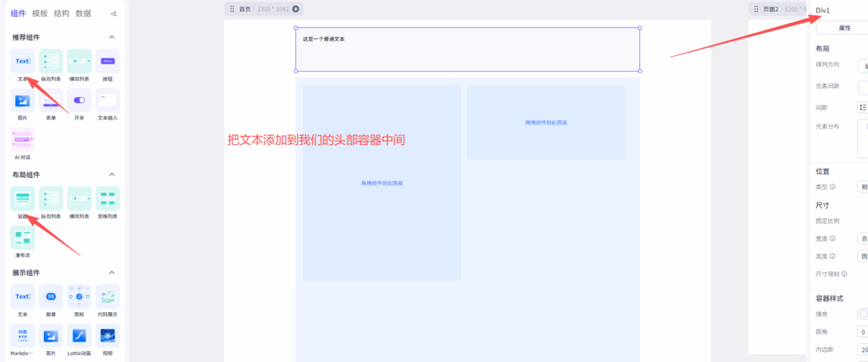
Task: Select the 图片 component in 推荐组件
Action: click(x=23, y=101)
